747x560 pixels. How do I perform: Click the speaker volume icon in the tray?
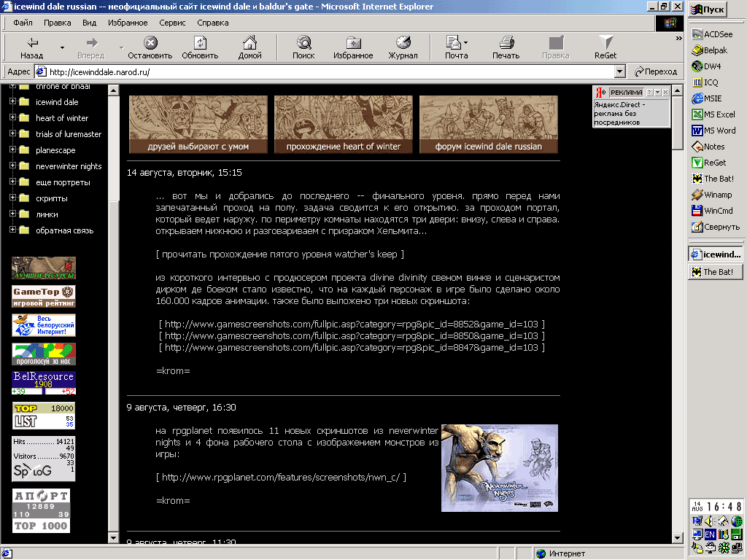click(710, 521)
